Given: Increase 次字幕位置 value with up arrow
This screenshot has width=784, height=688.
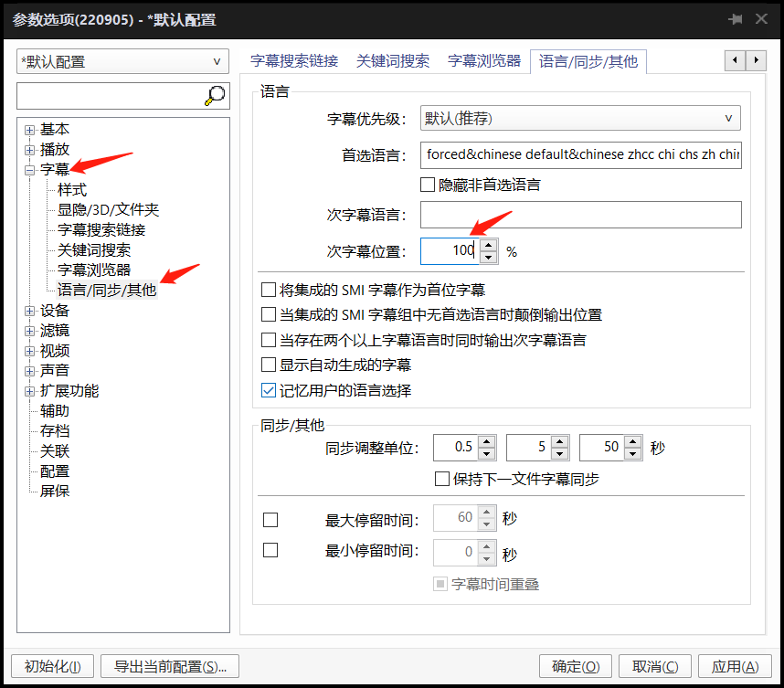Looking at the screenshot, I should coord(489,245).
